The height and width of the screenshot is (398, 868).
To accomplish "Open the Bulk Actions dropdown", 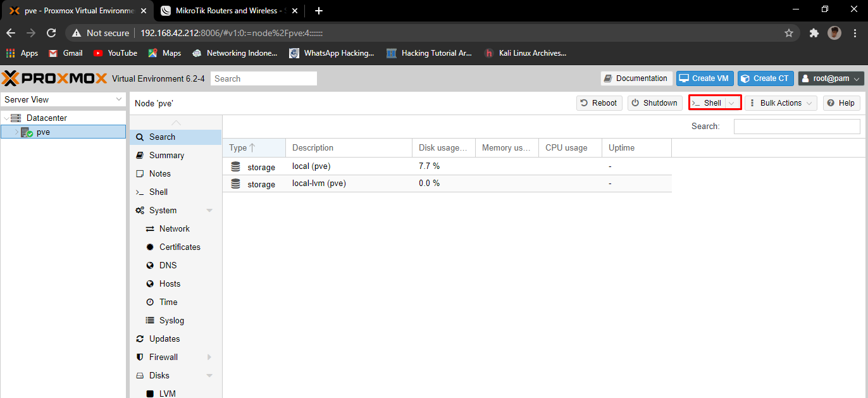I will click(781, 103).
